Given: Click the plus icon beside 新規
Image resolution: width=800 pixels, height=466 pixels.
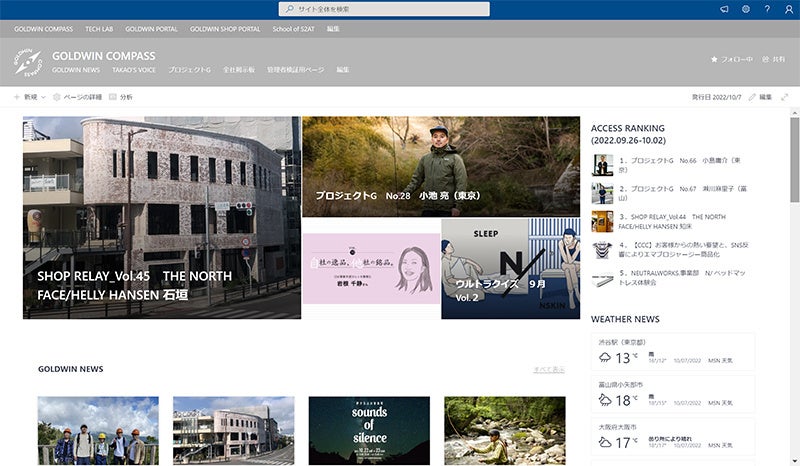Looking at the screenshot, I should [x=16, y=97].
